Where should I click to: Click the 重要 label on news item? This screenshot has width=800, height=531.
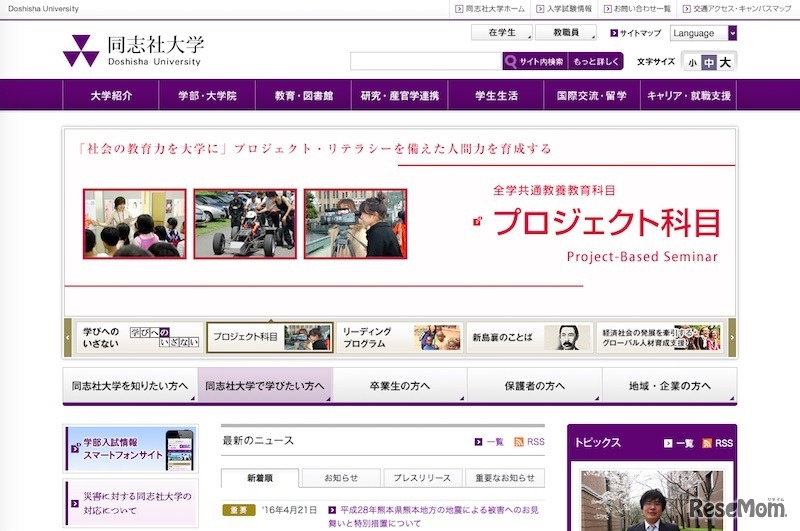239,510
